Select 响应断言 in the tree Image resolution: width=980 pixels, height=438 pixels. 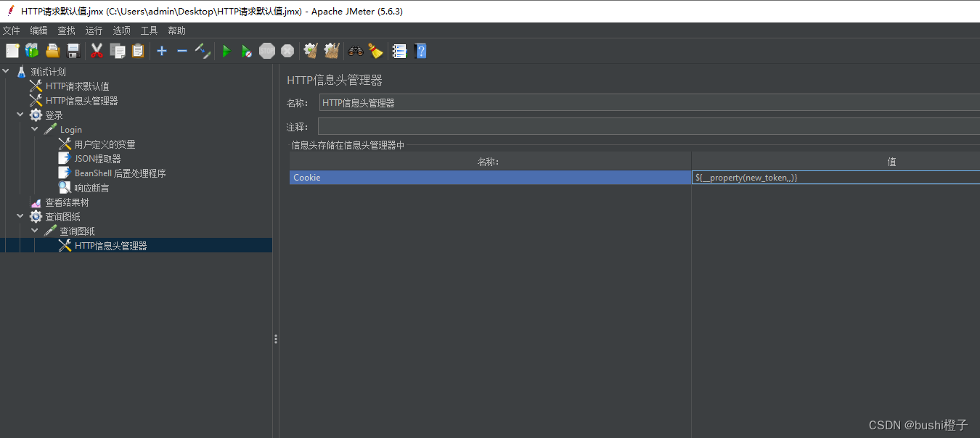tap(92, 188)
